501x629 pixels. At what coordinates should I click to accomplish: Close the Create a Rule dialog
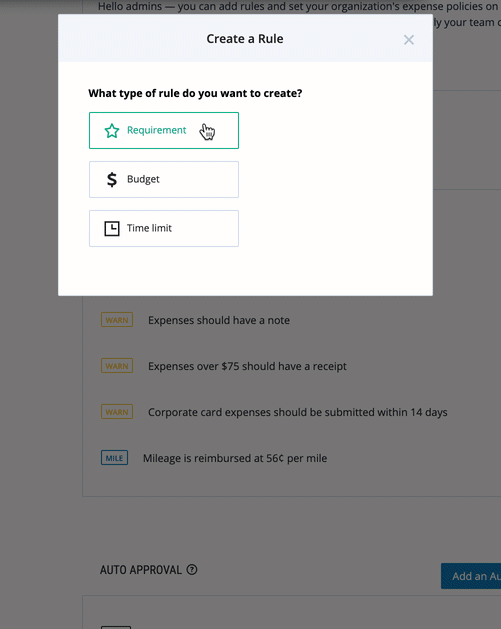point(409,40)
